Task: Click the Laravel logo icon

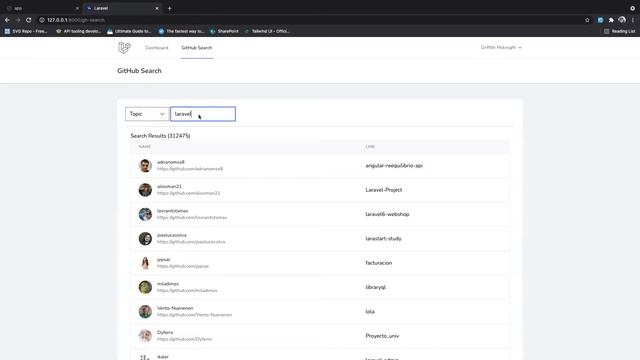Action: tap(124, 48)
